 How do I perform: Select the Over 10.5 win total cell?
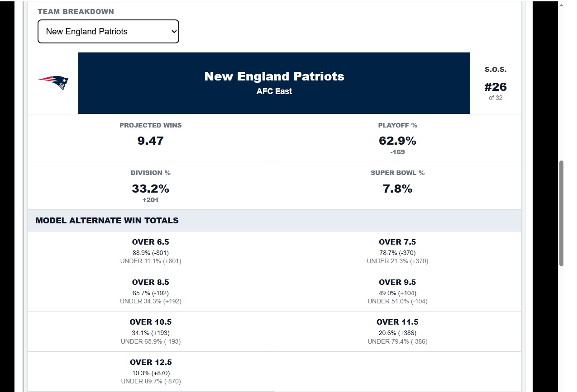click(151, 331)
